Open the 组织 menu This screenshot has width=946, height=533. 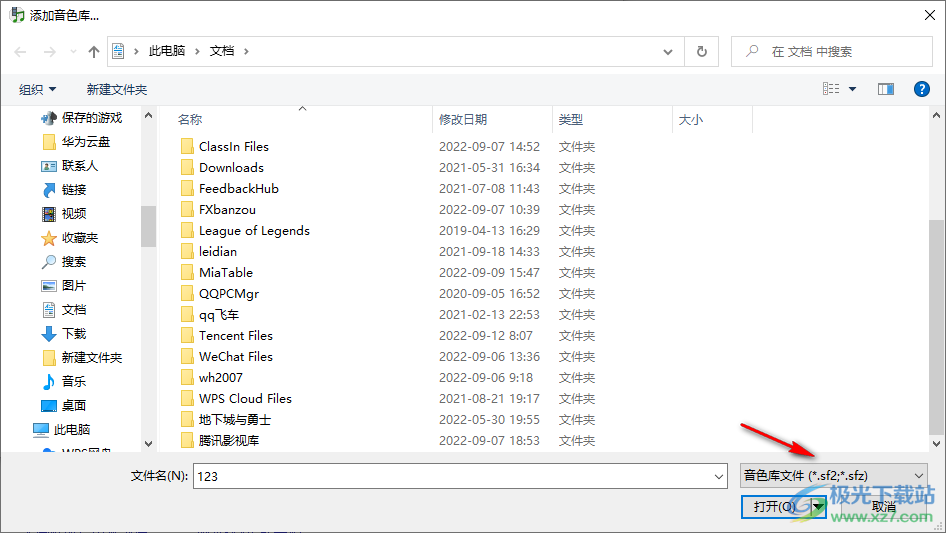click(37, 89)
